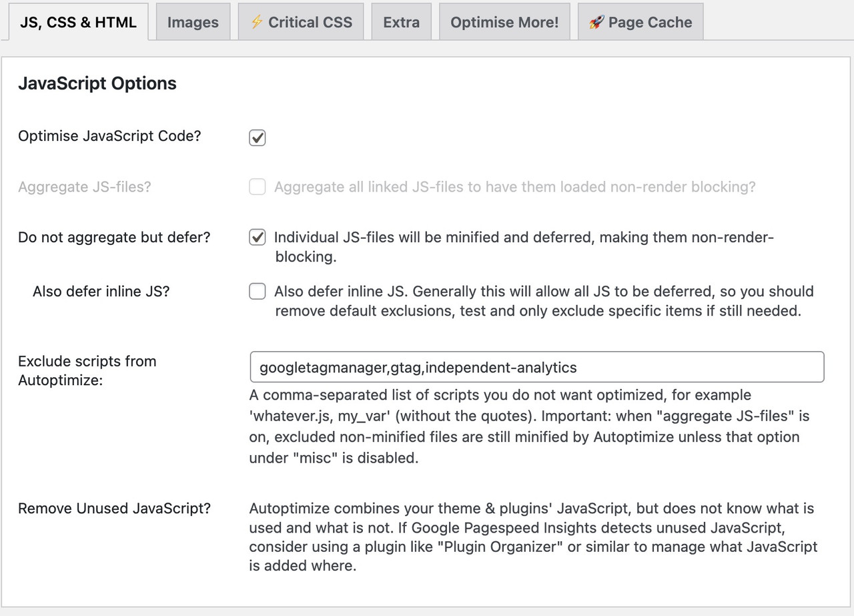Click the rocket icon on Page Cache tab
The height and width of the screenshot is (616, 854).
tap(596, 22)
